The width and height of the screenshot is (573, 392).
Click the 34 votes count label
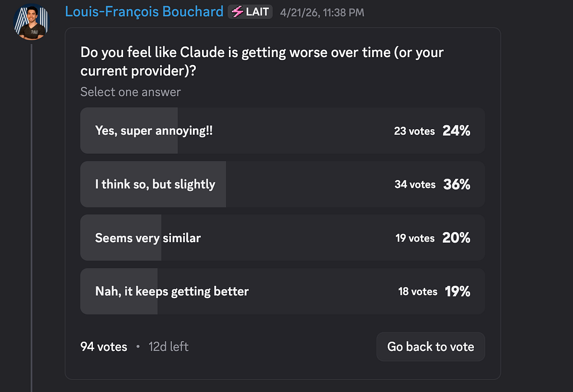[x=415, y=184]
